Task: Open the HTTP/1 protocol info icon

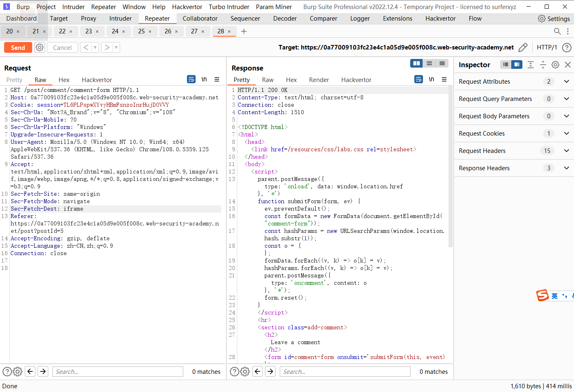Action: pyautogui.click(x=567, y=47)
